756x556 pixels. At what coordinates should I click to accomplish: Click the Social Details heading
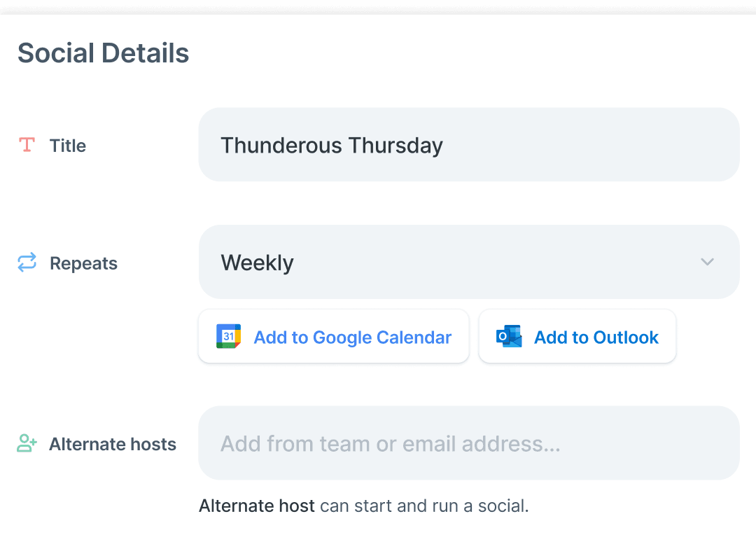click(103, 53)
